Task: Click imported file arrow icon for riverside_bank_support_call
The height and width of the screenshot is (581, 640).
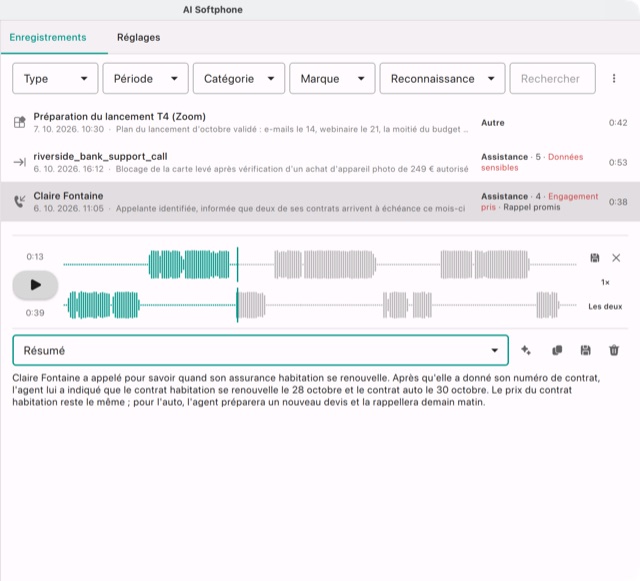Action: click(x=20, y=162)
